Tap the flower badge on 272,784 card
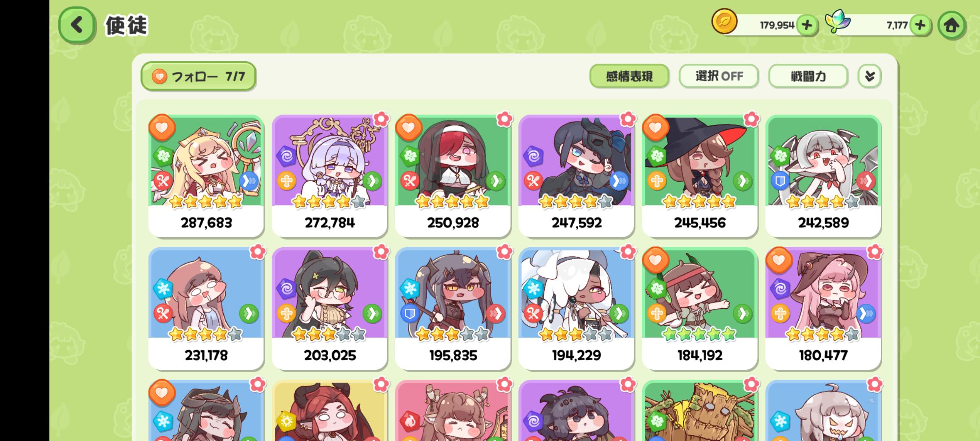Viewport: 980px width, 441px height. pos(381,119)
